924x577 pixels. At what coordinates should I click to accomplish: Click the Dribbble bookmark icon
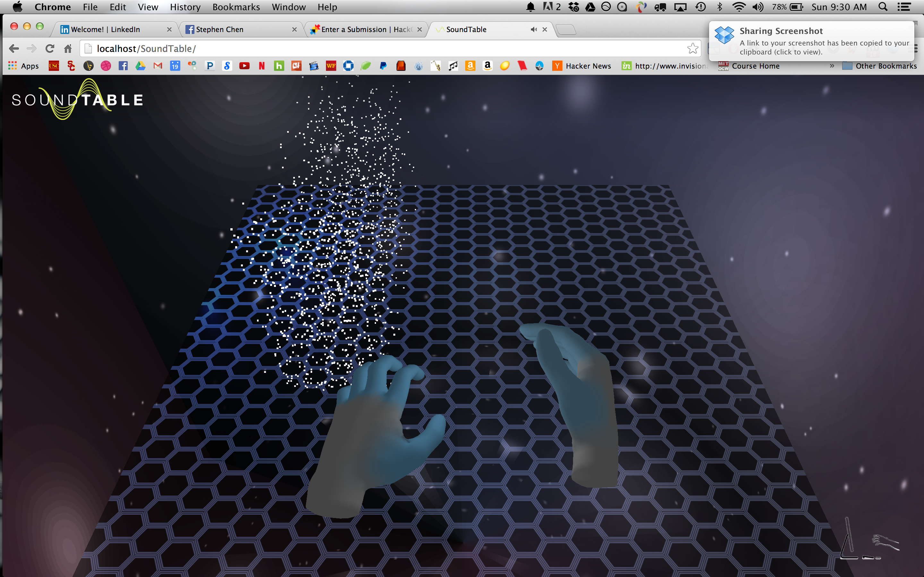pyautogui.click(x=106, y=66)
